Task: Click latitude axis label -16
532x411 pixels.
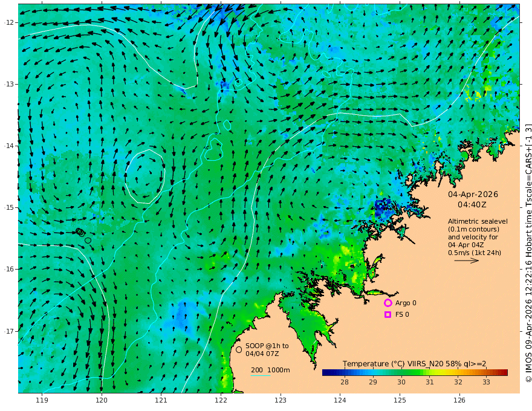Action: (9, 269)
